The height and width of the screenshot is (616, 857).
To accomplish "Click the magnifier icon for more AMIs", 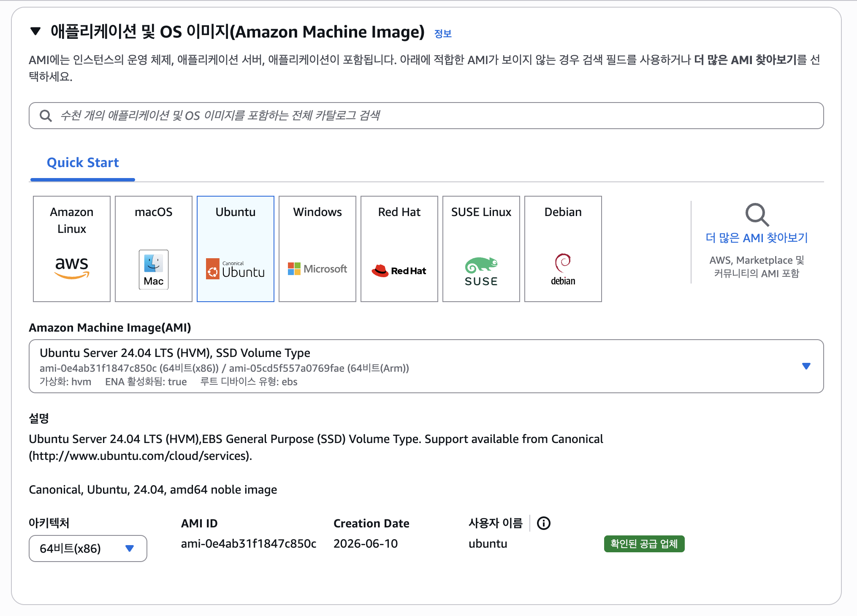I will [x=757, y=215].
